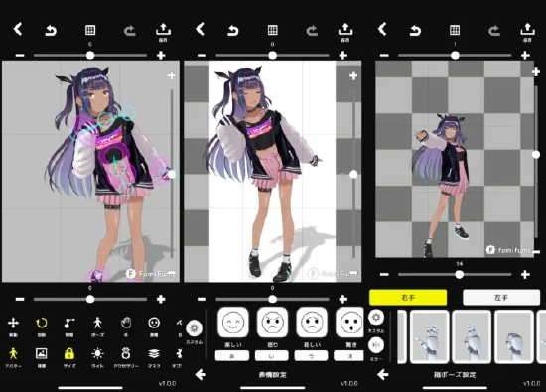Save the image from the middle panel

(x=345, y=32)
